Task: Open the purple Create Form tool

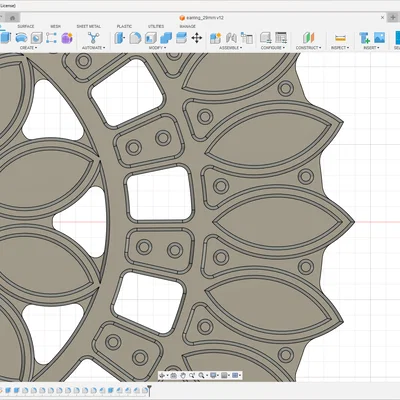Action: pyautogui.click(x=67, y=38)
